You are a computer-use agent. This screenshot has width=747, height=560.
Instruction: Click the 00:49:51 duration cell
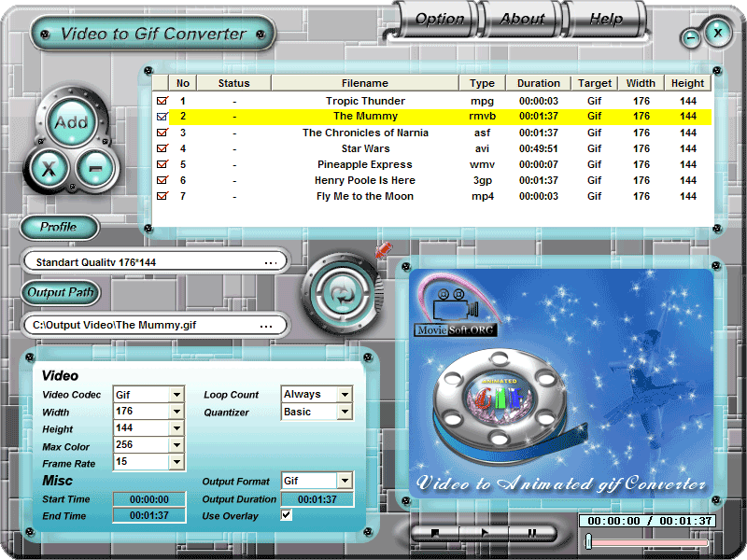click(539, 148)
